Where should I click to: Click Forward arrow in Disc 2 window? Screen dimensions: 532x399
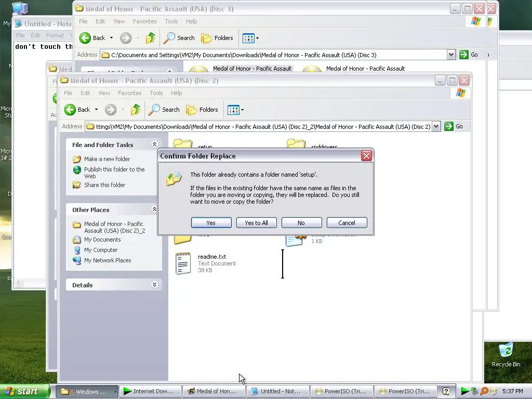(x=111, y=110)
